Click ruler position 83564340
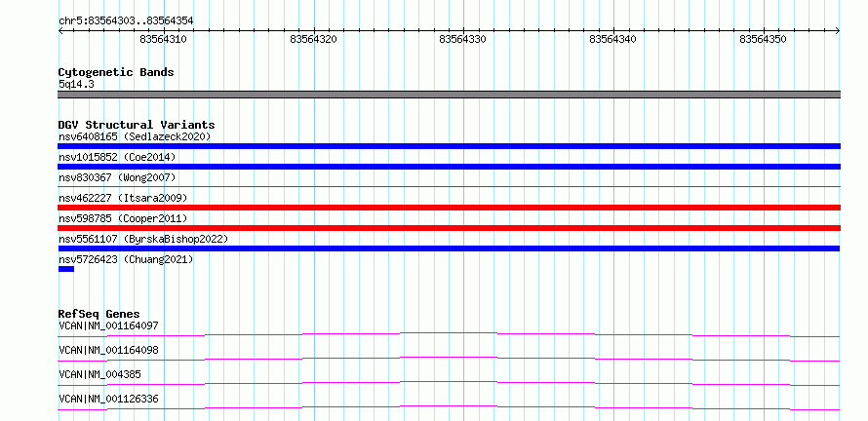 tap(612, 39)
